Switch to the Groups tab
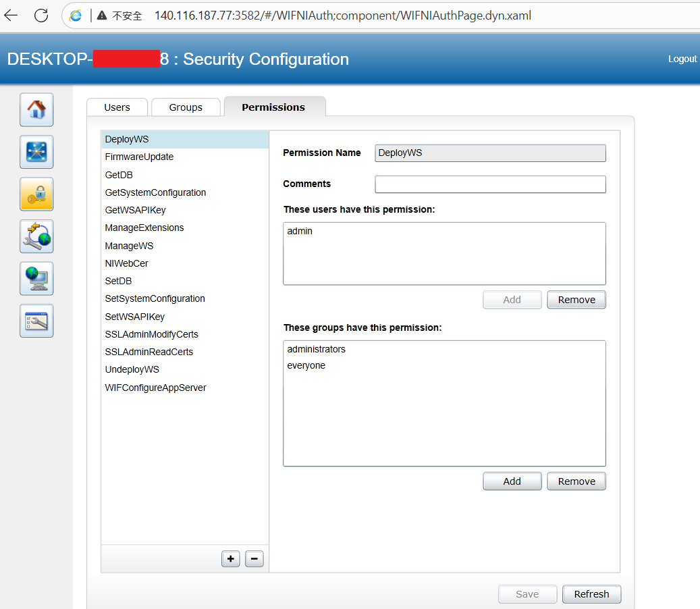700x609 pixels. click(x=186, y=107)
